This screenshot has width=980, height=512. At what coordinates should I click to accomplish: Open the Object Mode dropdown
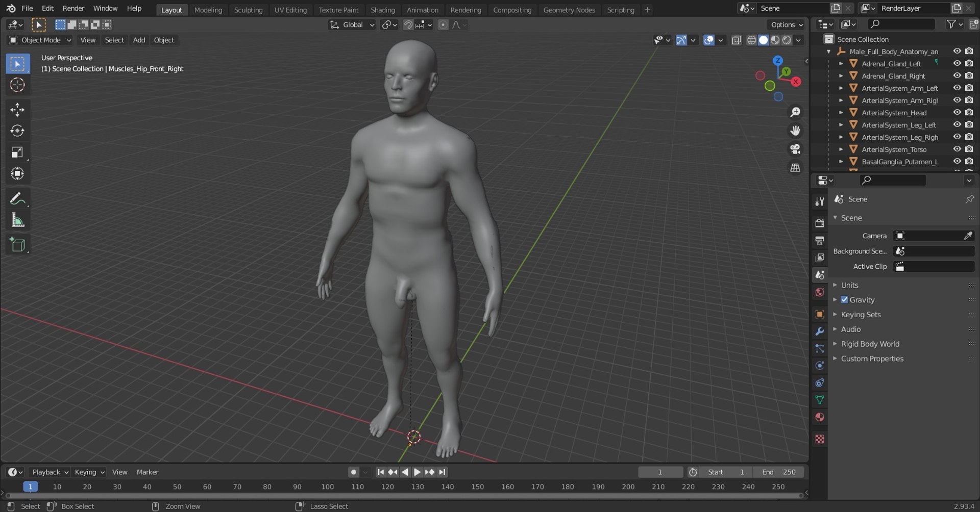40,40
